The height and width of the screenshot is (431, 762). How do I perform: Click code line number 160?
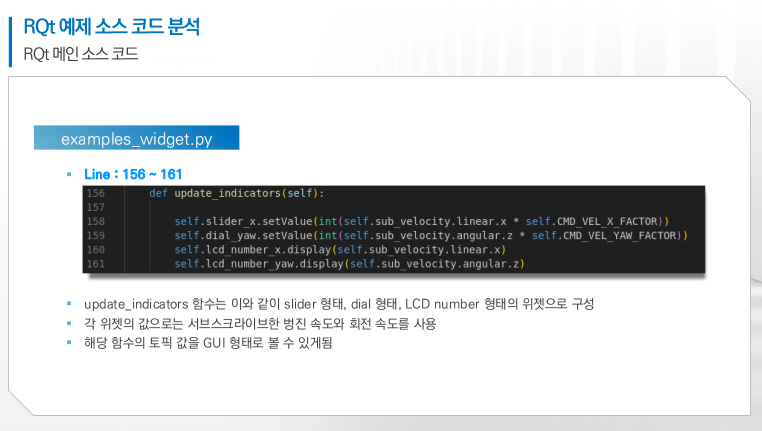96,249
